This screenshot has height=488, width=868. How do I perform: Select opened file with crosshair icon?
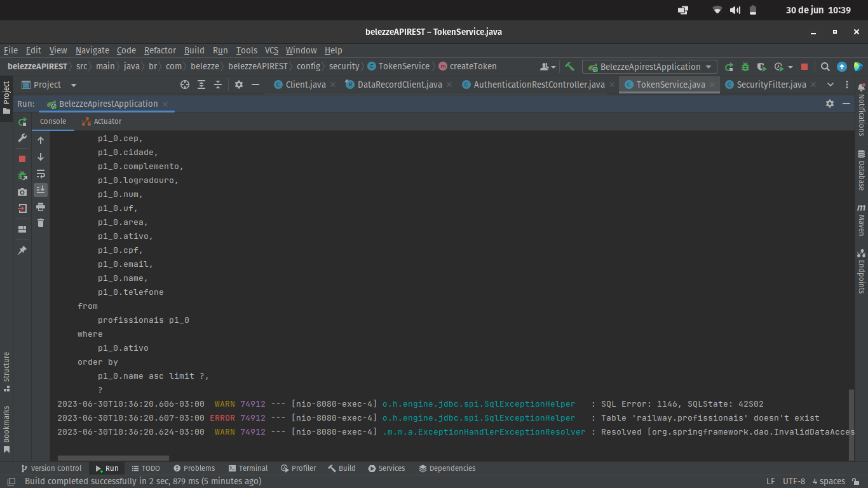[185, 85]
